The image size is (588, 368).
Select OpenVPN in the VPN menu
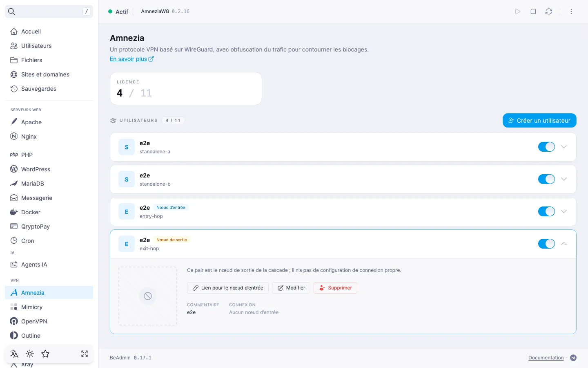49,321
